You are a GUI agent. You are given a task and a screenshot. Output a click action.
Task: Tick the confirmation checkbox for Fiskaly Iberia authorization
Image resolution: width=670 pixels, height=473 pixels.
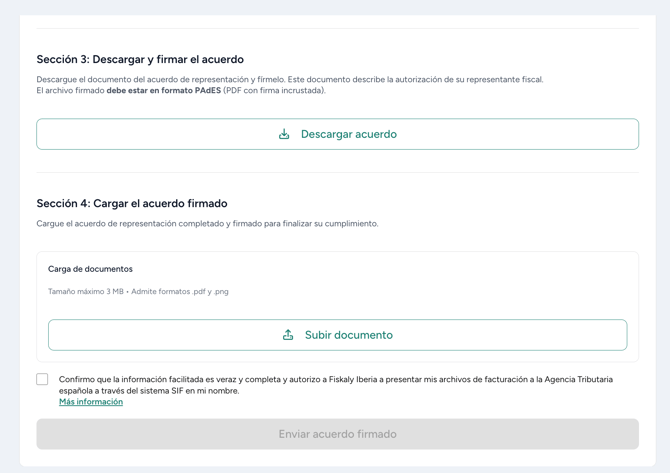[42, 379]
